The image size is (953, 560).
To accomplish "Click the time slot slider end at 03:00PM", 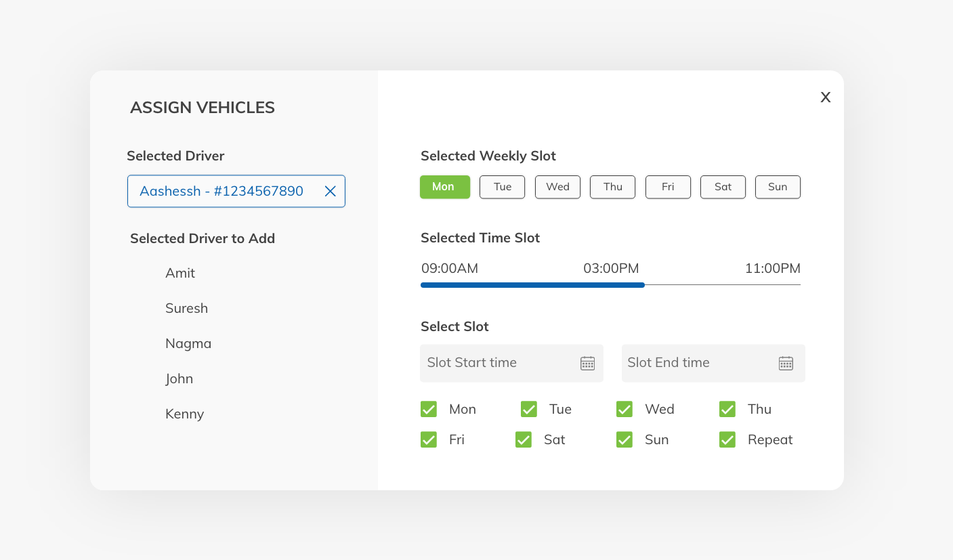I will click(643, 285).
